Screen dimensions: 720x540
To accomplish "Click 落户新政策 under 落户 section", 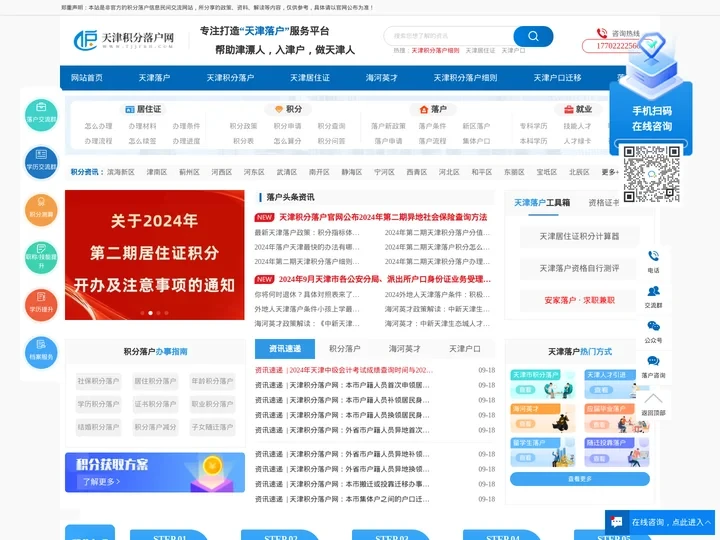I will tap(388, 126).
